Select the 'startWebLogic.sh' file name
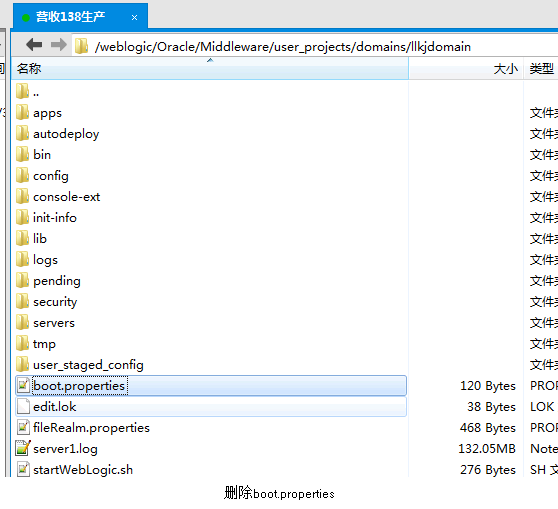This screenshot has width=558, height=509. (x=83, y=470)
